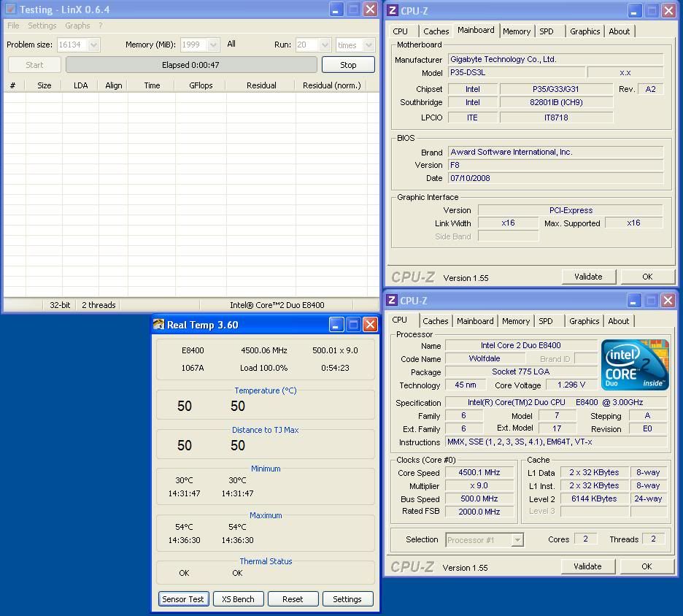
Task: Click the LDA column header in LinX
Action: click(80, 85)
